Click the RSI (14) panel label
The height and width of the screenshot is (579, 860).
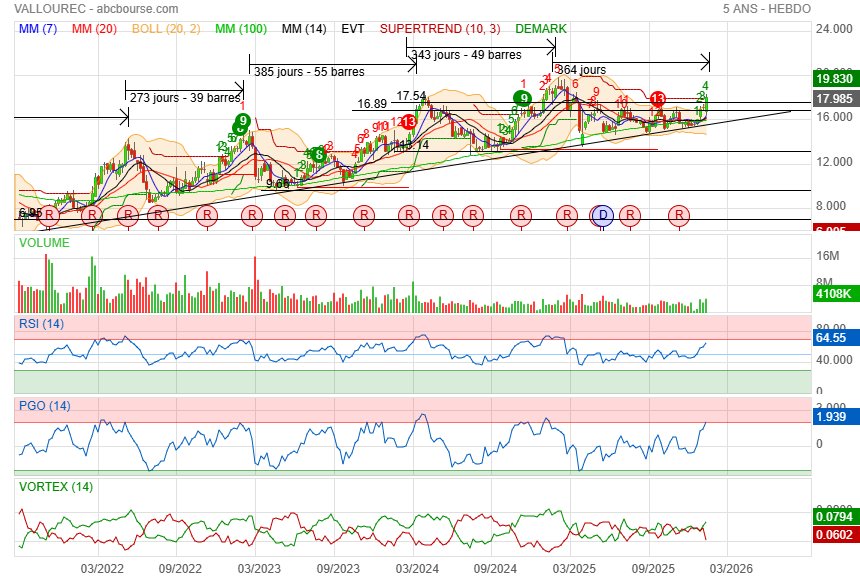tap(41, 323)
